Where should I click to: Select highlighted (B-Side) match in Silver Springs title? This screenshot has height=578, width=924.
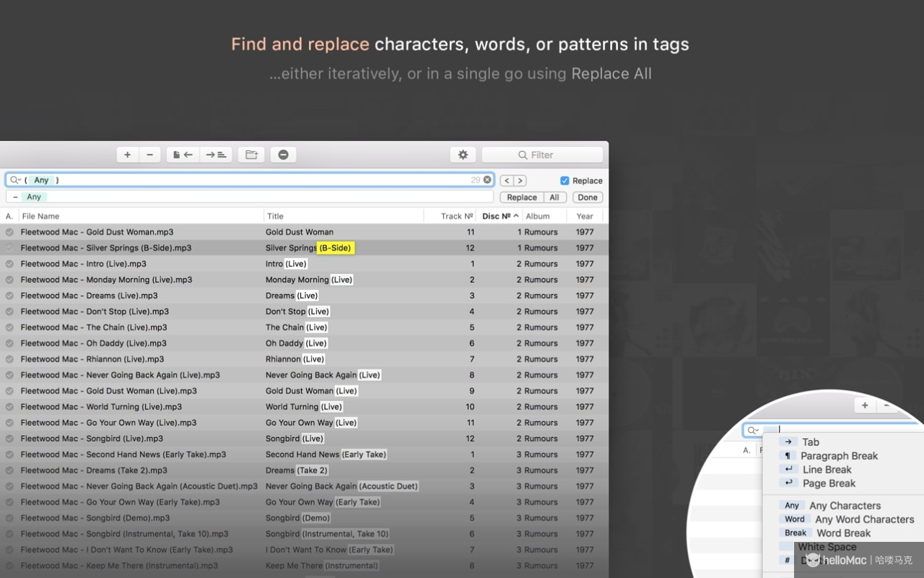335,248
